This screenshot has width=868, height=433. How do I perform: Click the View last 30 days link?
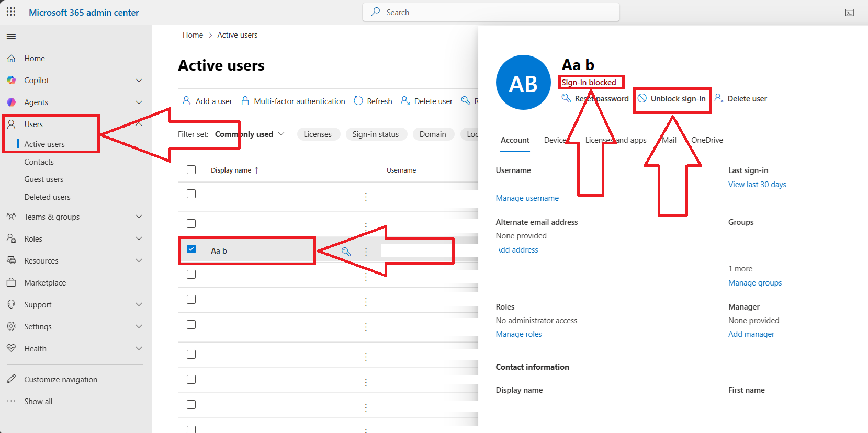pyautogui.click(x=757, y=185)
